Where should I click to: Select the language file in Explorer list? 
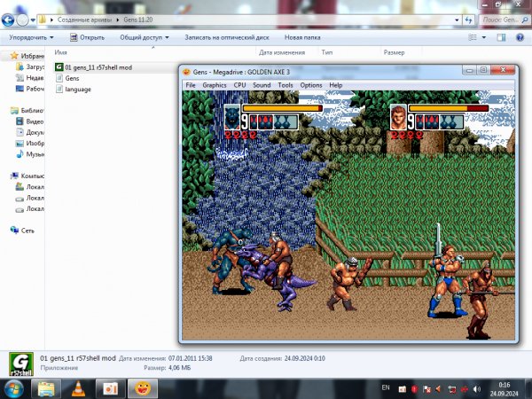(78, 90)
